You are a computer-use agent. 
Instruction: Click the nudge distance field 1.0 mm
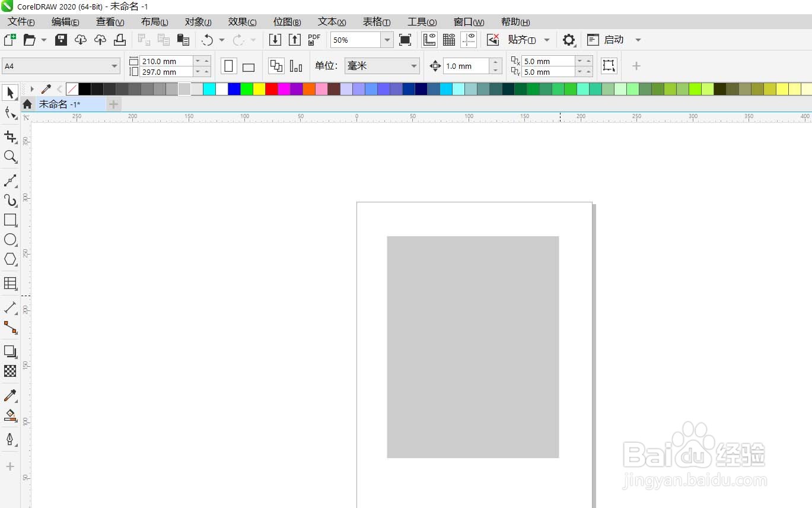[x=466, y=66]
